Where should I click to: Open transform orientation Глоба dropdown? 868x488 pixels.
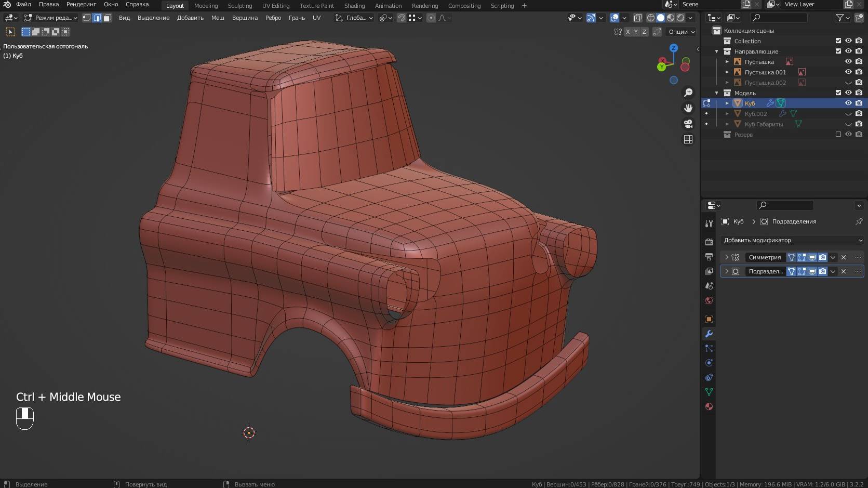click(354, 18)
